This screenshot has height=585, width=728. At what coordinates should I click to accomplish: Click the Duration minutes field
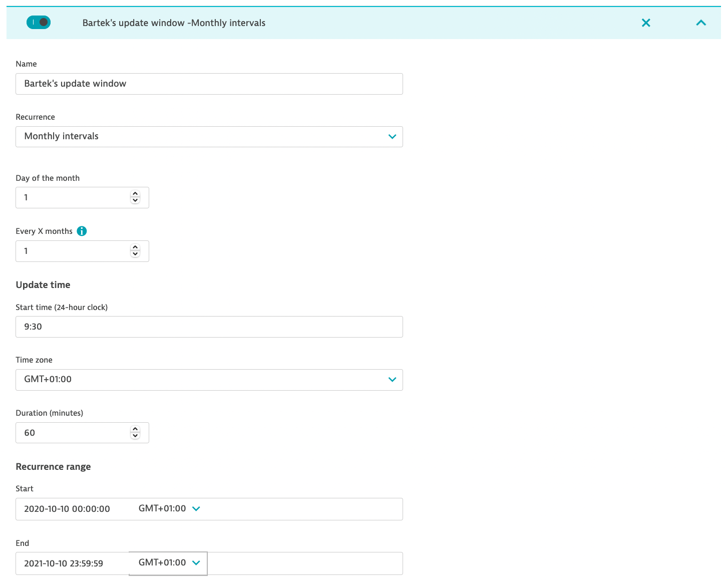(82, 433)
